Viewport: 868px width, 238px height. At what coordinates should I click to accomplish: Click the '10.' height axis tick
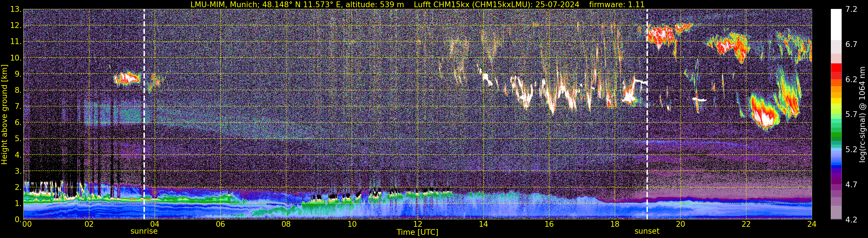pyautogui.click(x=16, y=58)
